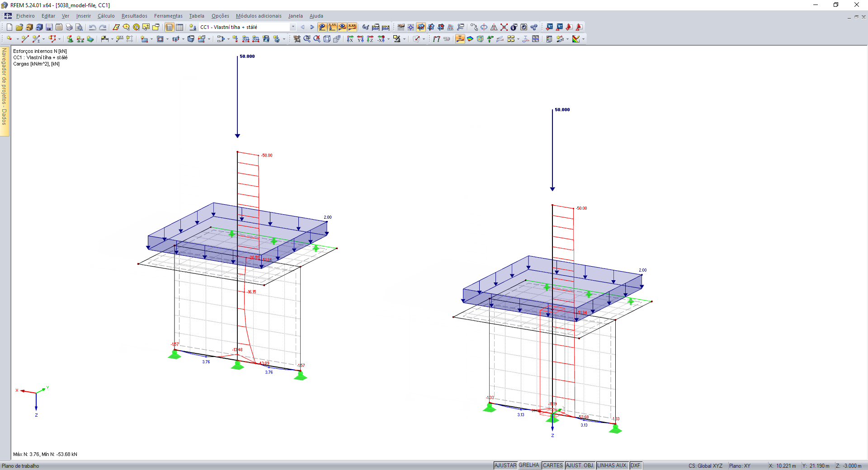Open the Ajuda menu
Image resolution: width=868 pixels, height=470 pixels.
coord(316,16)
